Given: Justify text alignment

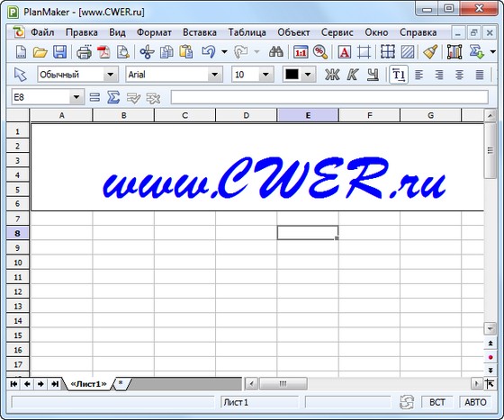Looking at the screenshot, I should coord(480,75).
